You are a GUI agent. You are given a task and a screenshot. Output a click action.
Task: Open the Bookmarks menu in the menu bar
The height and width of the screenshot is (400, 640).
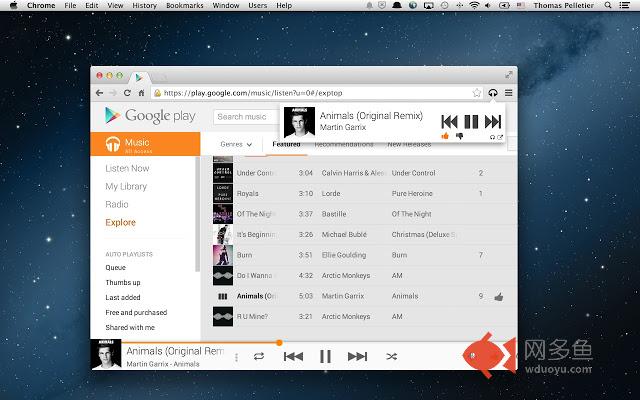tap(184, 5)
